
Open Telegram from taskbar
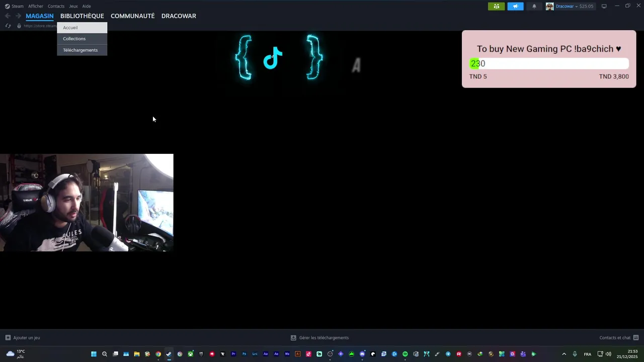coord(448,354)
